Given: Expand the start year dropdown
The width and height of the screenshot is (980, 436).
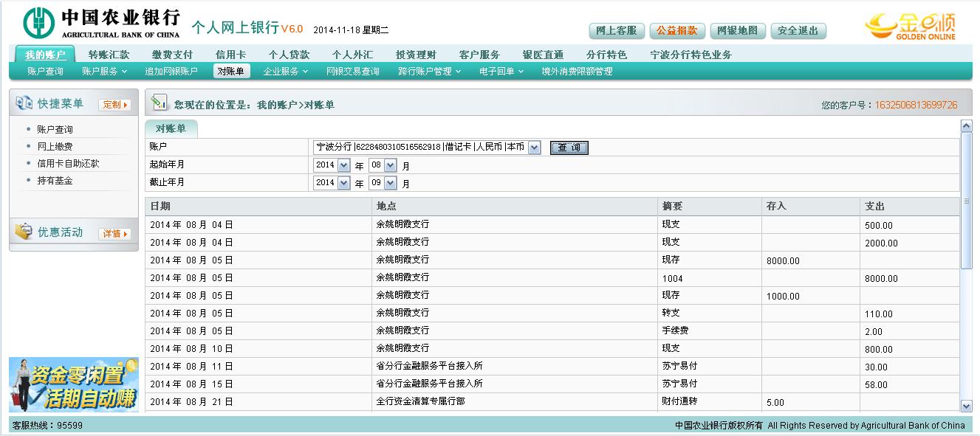Looking at the screenshot, I should tap(343, 165).
